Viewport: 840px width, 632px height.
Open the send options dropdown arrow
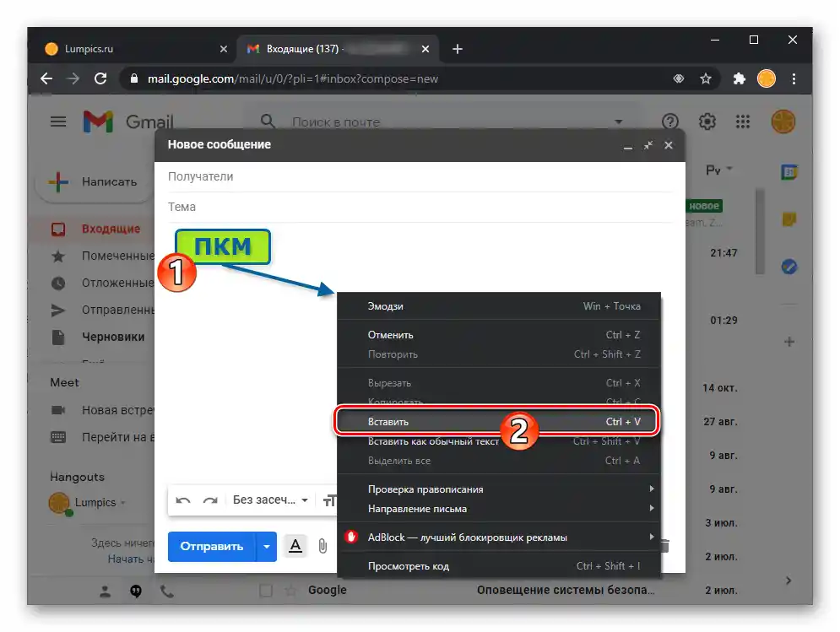[x=265, y=547]
